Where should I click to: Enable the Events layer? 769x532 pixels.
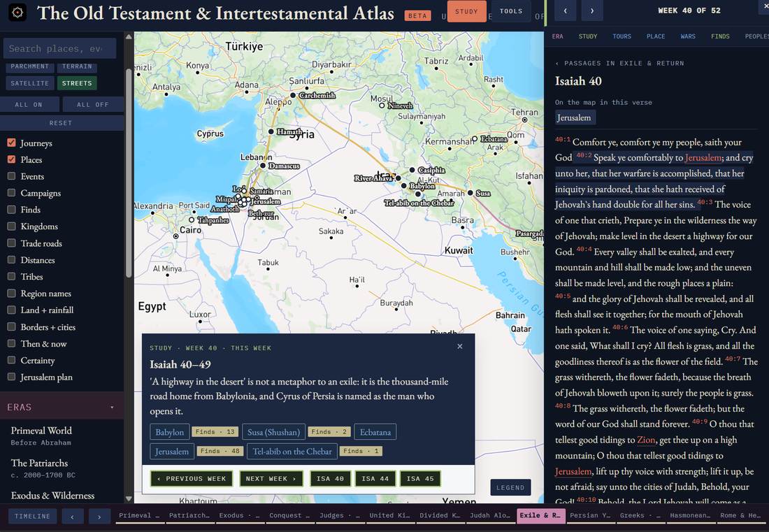point(12,176)
